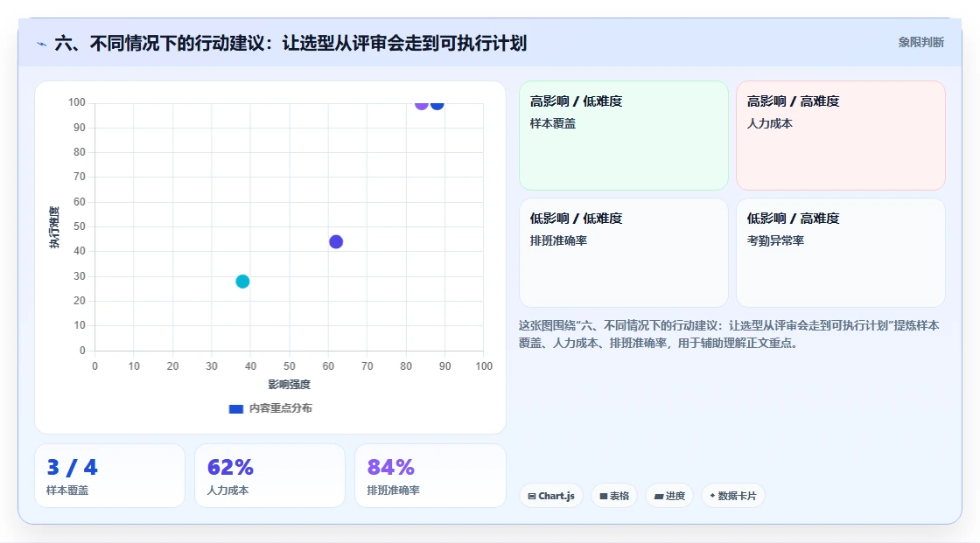Toggle the 内容重点分布 legend swatch
The image size is (980, 543).
235,408
